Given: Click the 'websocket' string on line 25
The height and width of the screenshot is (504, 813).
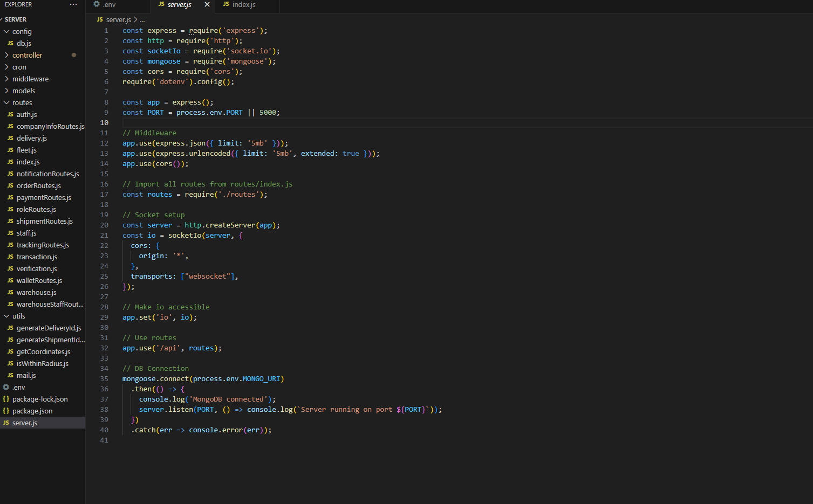Looking at the screenshot, I should click(x=208, y=276).
